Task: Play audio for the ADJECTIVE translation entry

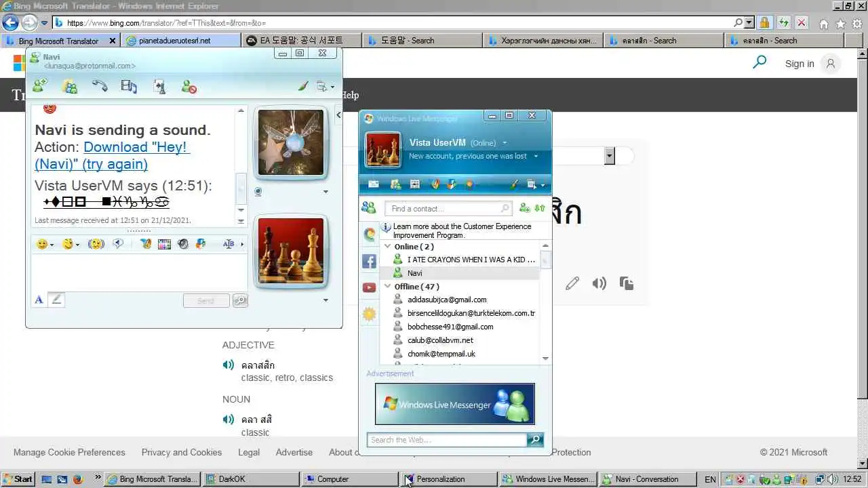Action: 229,365
